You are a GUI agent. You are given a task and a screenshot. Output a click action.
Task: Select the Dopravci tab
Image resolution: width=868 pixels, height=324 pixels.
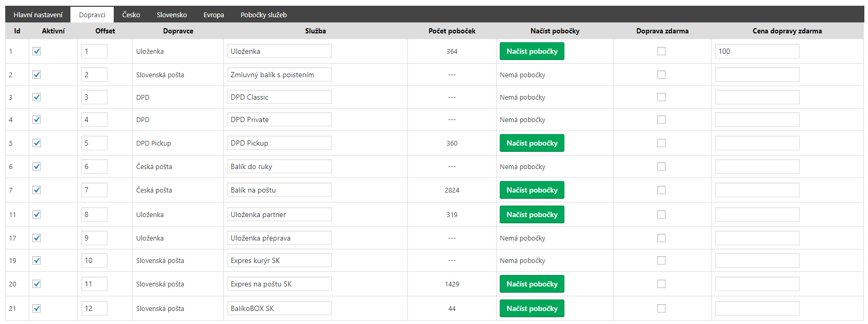(x=92, y=15)
